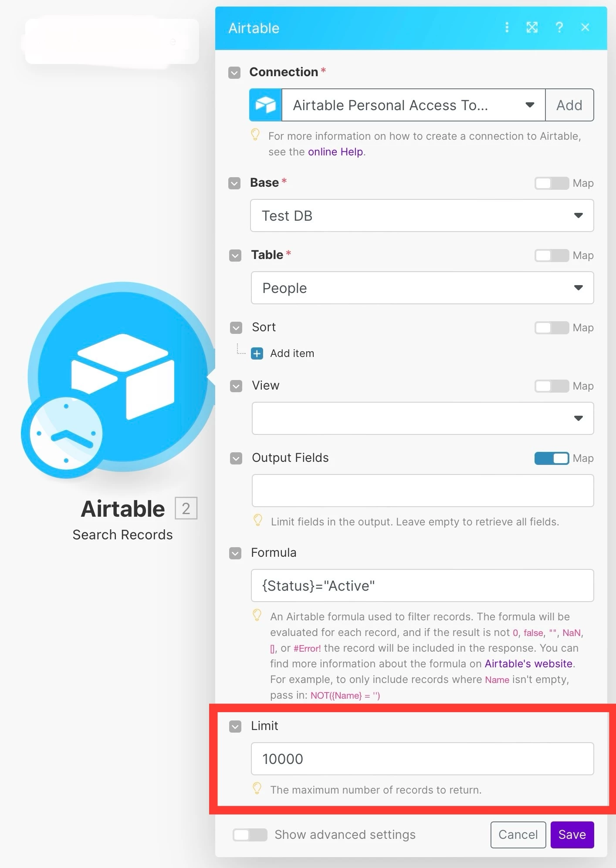Viewport: 616px width, 868px height.
Task: Click the Airtable title in the panel header
Action: tap(254, 28)
